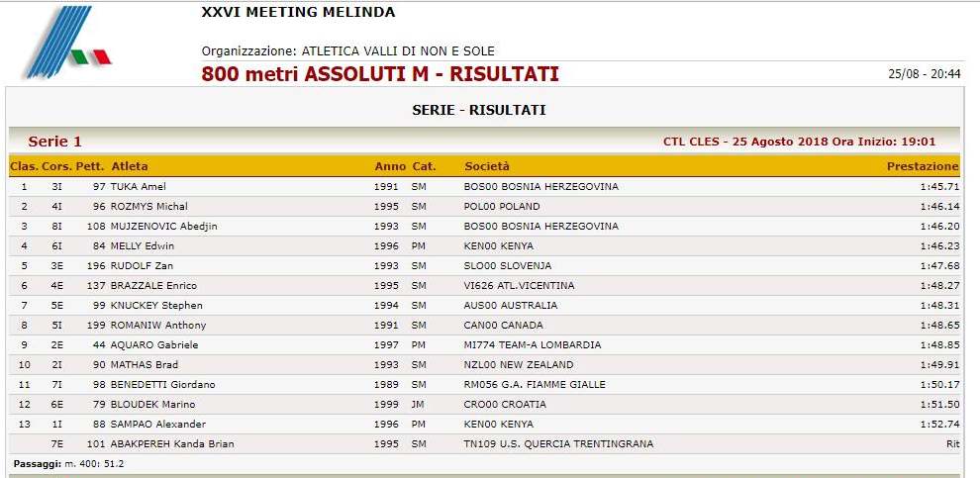Click the Prestazione column header
This screenshot has width=980, height=478.
point(922,166)
